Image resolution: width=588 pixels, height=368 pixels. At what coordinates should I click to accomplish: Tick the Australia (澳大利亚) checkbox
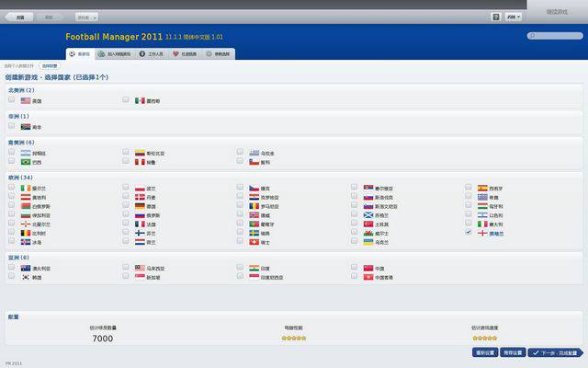click(11, 268)
